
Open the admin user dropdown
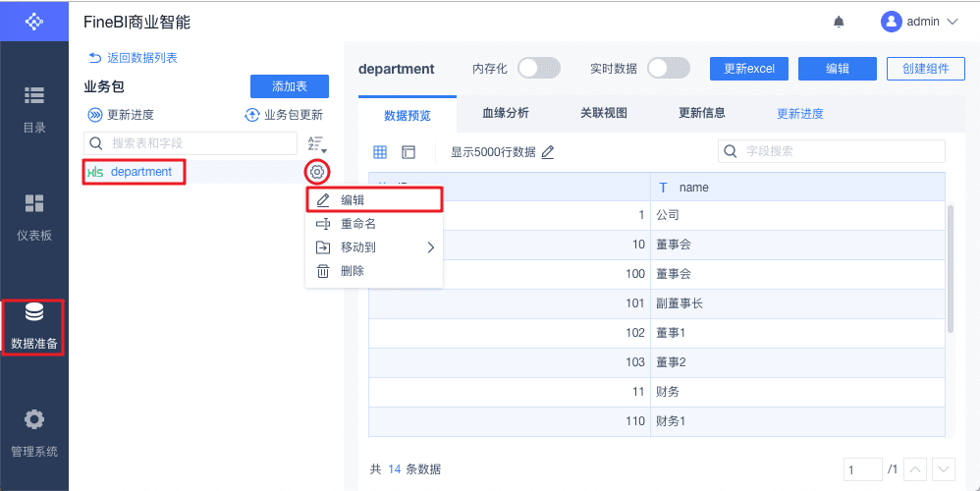click(x=918, y=21)
